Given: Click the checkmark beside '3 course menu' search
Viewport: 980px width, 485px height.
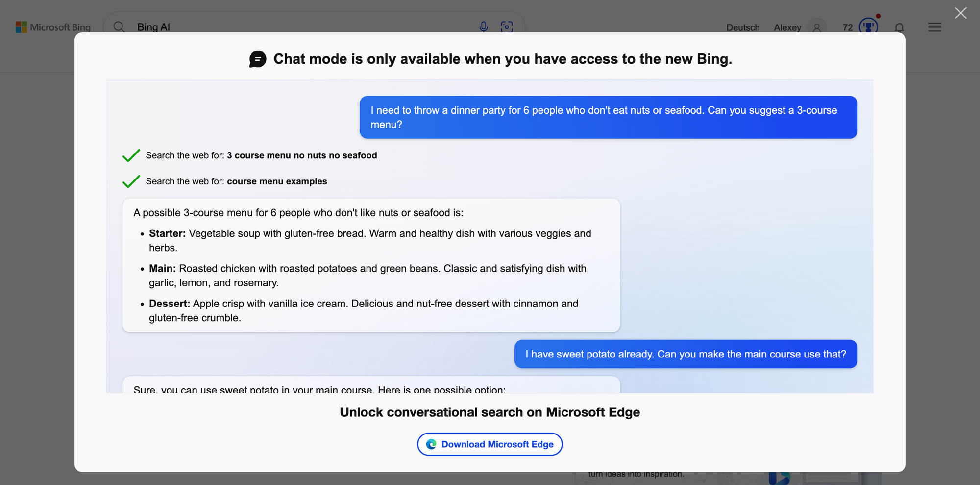Looking at the screenshot, I should (x=131, y=155).
